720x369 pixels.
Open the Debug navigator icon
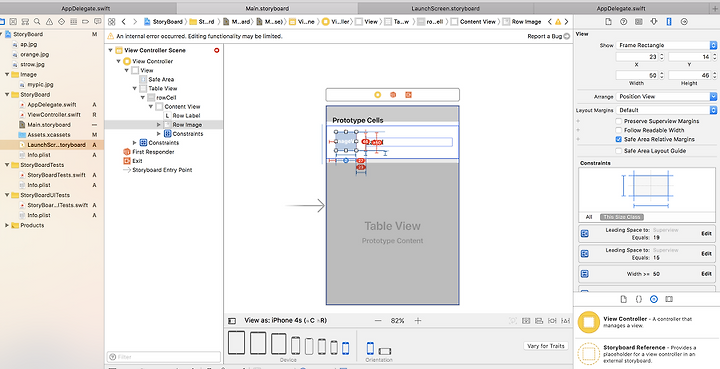pyautogui.click(x=73, y=22)
